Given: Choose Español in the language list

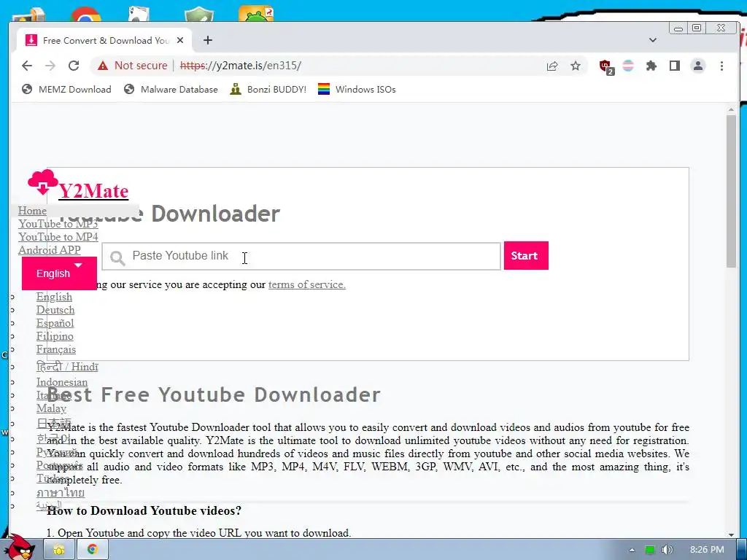Looking at the screenshot, I should [x=55, y=323].
